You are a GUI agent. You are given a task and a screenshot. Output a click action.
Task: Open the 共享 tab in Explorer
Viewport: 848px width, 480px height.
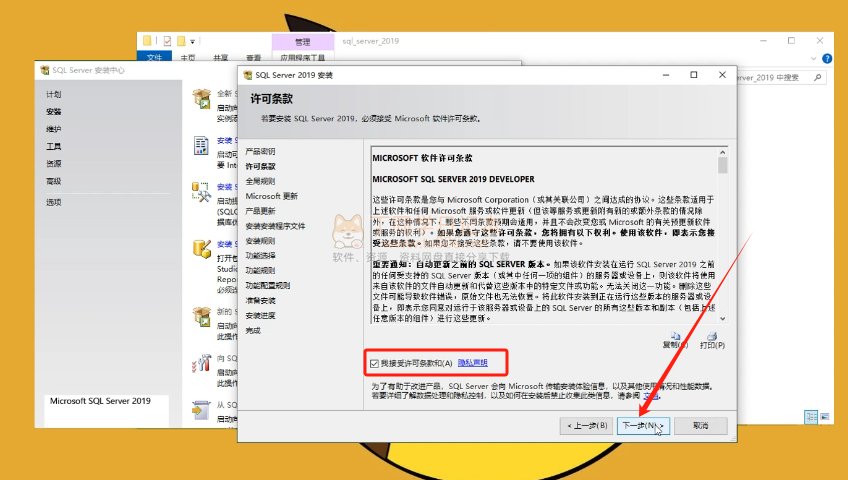221,58
